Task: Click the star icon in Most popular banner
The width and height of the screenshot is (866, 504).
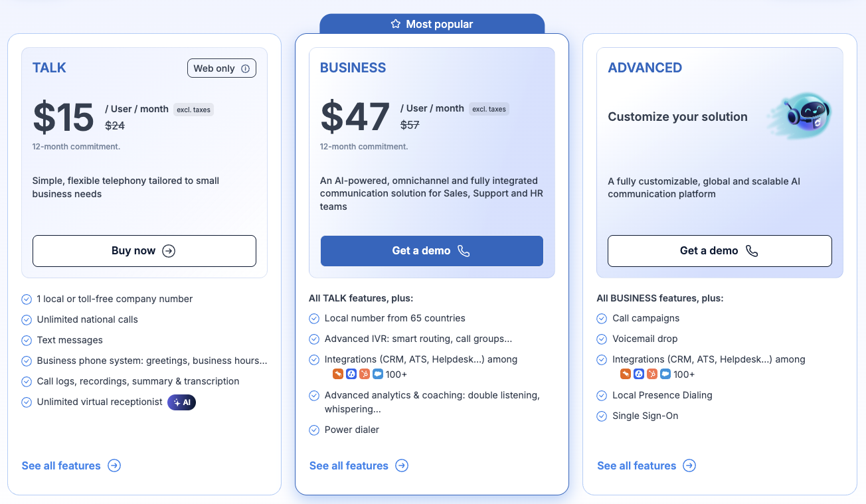Action: pyautogui.click(x=396, y=24)
